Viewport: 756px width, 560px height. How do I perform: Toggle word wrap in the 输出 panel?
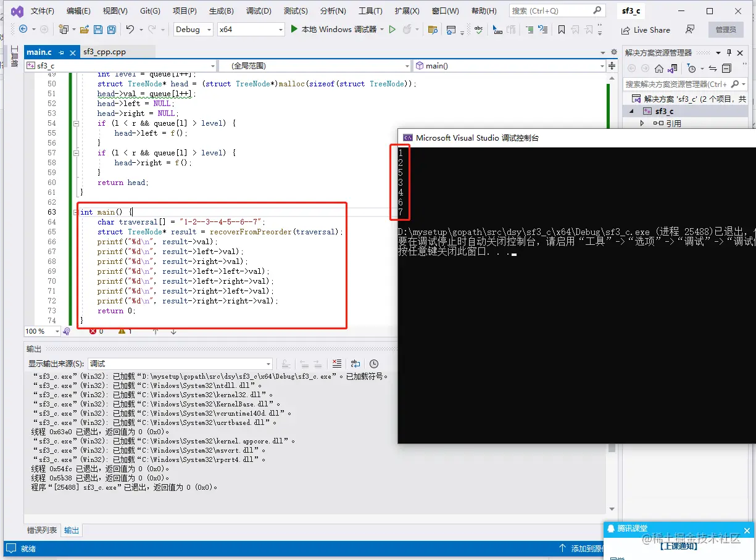point(355,364)
